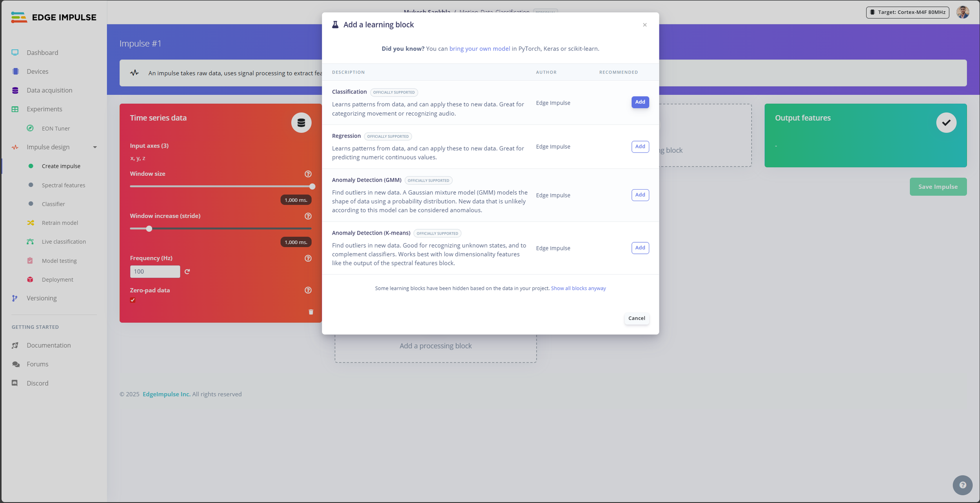
Task: Click the Input axes (3) label
Action: click(149, 145)
